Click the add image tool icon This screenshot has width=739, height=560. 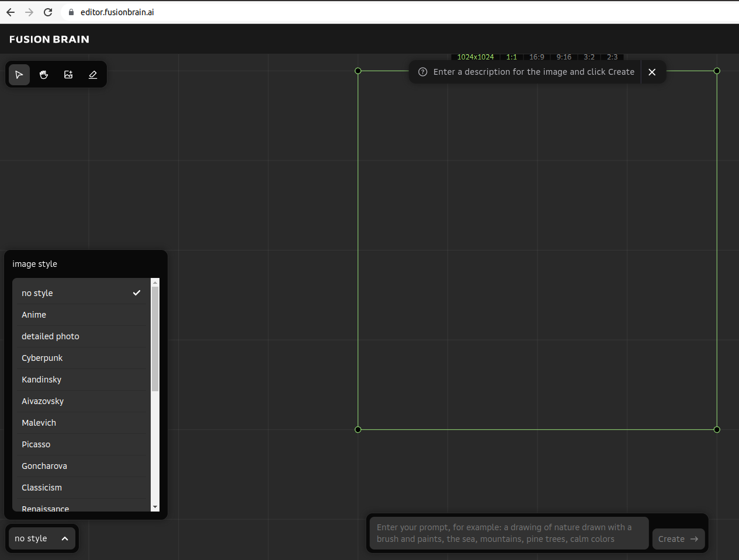tap(68, 75)
